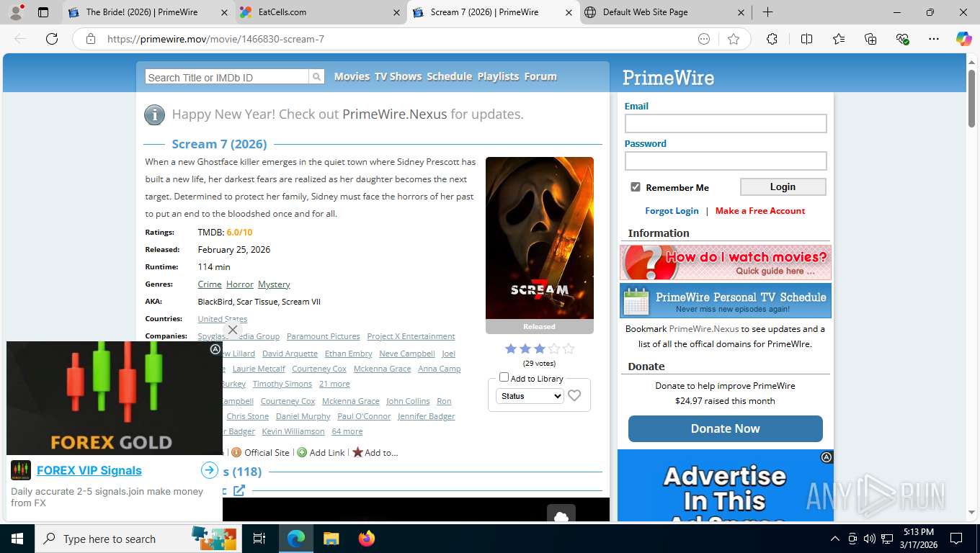Screen dimensions: 980x553
Task: Switch to the EatCells.com tab
Action: click(320, 12)
